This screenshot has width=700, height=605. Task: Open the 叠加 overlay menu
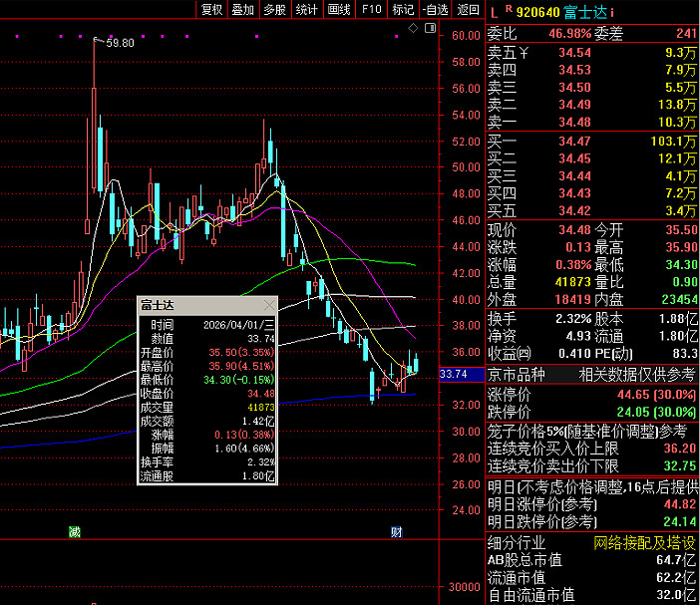[x=243, y=9]
